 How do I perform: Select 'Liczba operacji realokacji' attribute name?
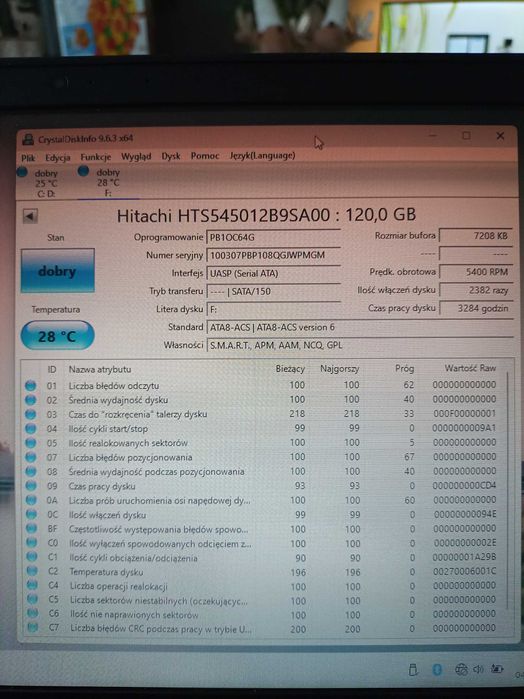(119, 586)
